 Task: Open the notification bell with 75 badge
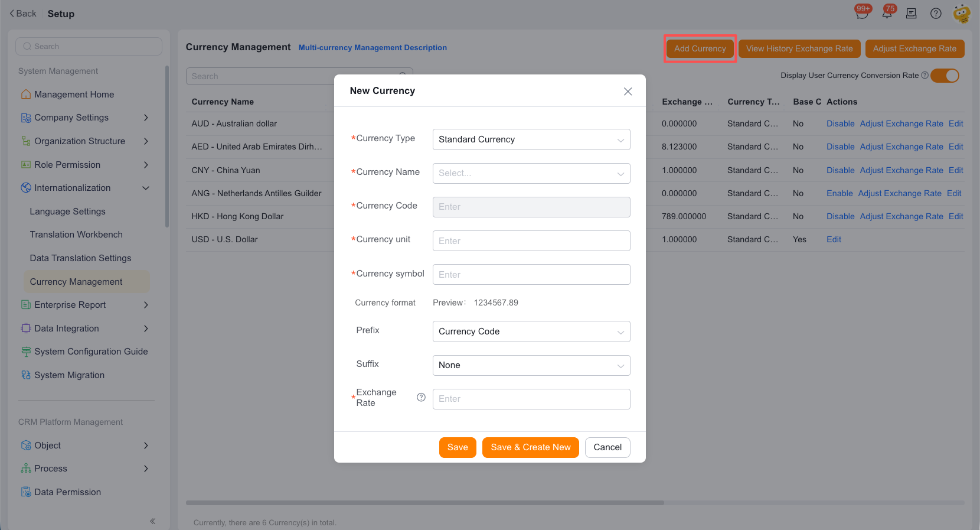pos(887,12)
